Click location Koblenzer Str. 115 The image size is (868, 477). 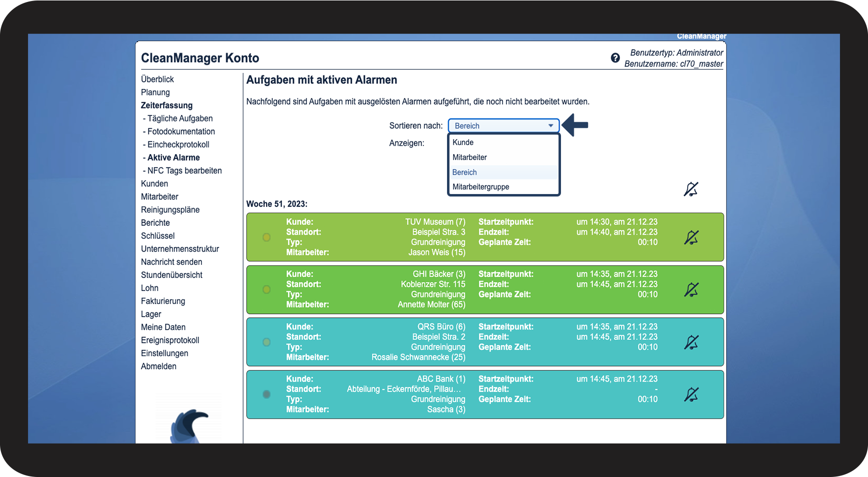click(433, 284)
